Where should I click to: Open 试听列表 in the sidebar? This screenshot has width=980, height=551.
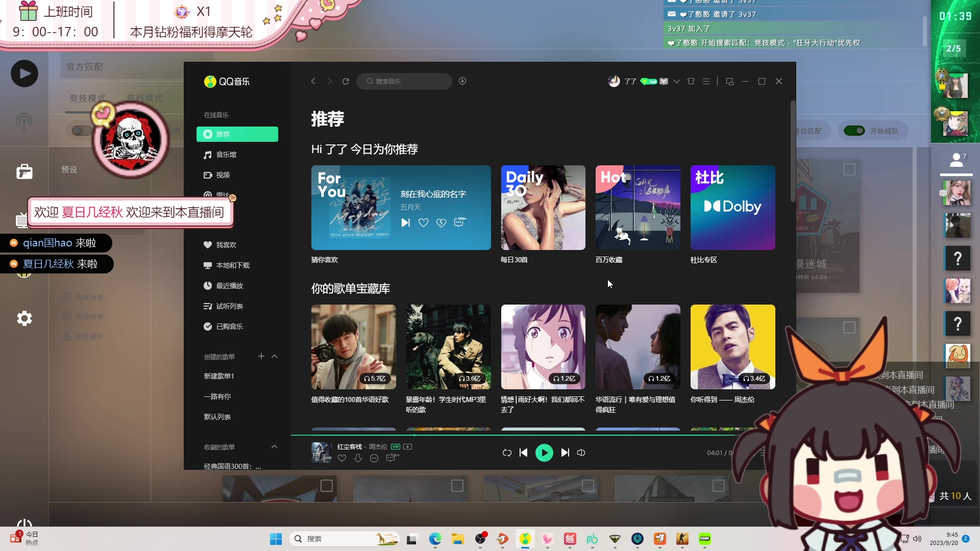point(237,306)
